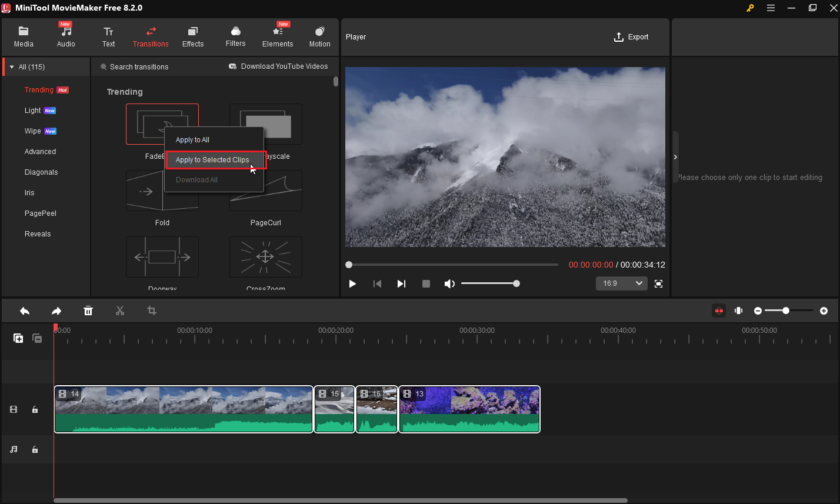This screenshot has width=840, height=504.
Task: Delete the selected clips
Action: 88,311
